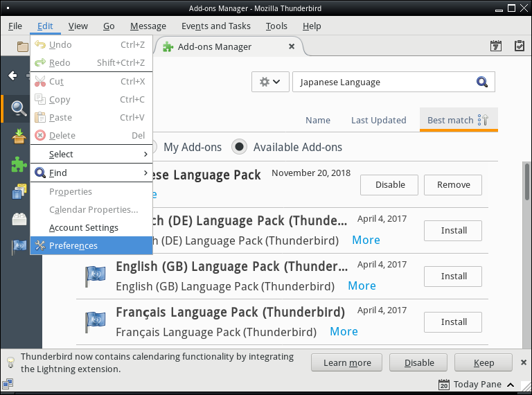Open the View menu
Viewport: 532px width, 395px height.
(x=78, y=26)
